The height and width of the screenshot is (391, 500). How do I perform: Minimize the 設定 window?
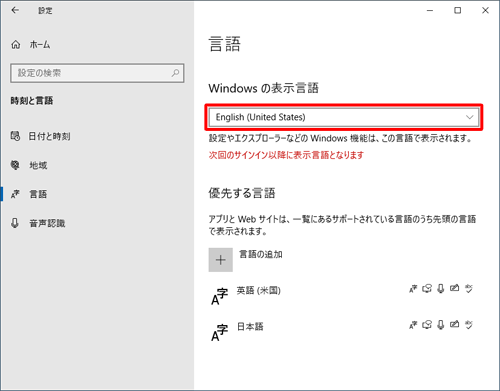point(430,10)
